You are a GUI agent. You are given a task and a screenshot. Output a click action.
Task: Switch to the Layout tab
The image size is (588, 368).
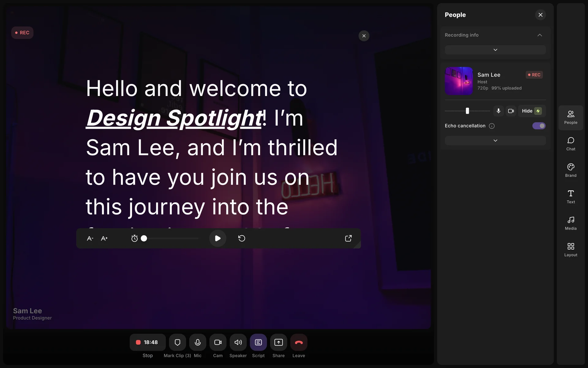(x=571, y=249)
